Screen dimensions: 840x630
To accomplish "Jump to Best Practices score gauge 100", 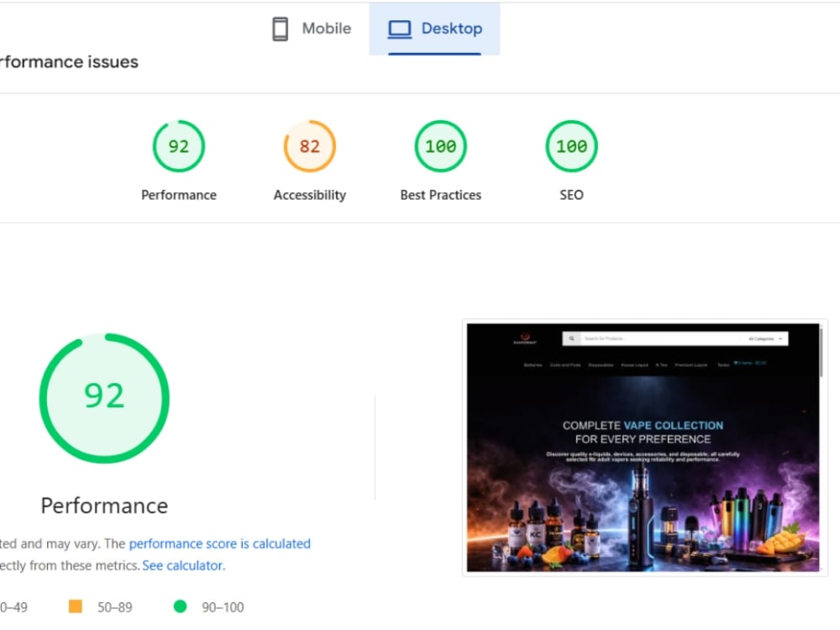I will (x=440, y=146).
